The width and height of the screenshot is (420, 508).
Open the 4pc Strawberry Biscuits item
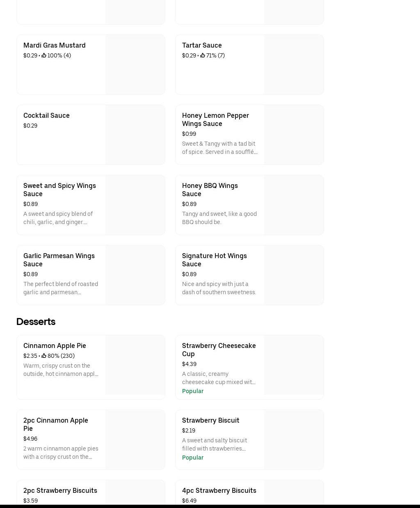[219, 490]
